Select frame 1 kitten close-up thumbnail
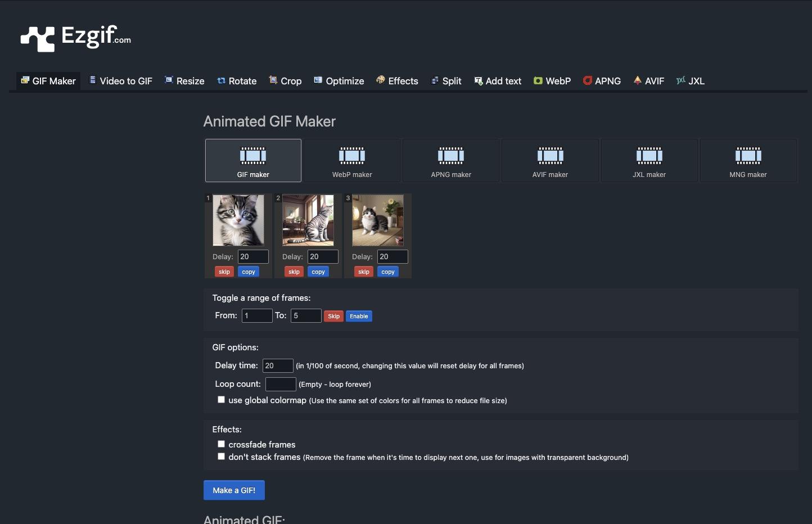The height and width of the screenshot is (524, 812). pyautogui.click(x=238, y=220)
